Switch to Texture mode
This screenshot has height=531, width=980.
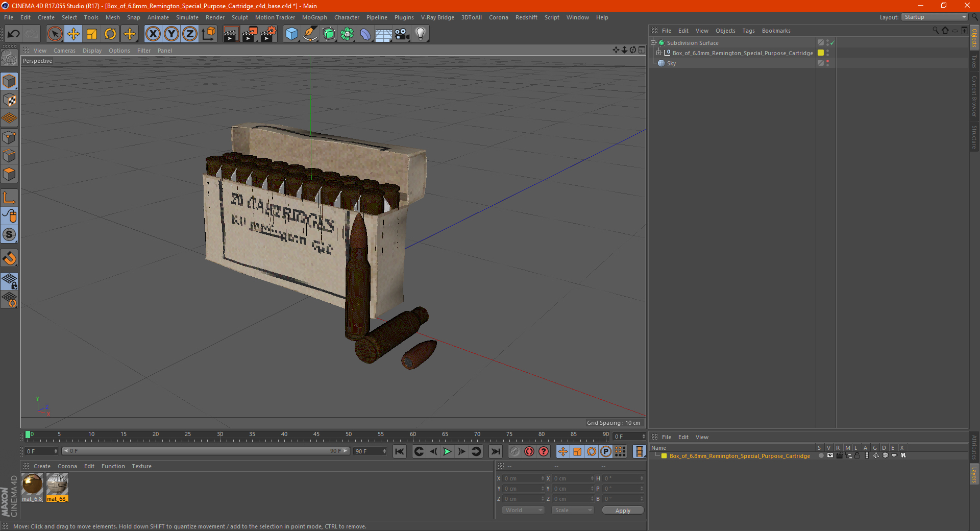(9, 100)
